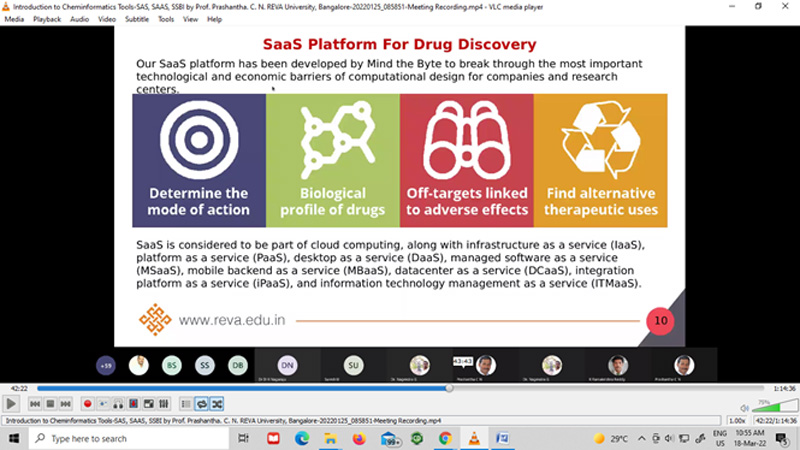The width and height of the screenshot is (800, 450).
Task: Open the weather widget showing 29°C
Action: (x=611, y=439)
